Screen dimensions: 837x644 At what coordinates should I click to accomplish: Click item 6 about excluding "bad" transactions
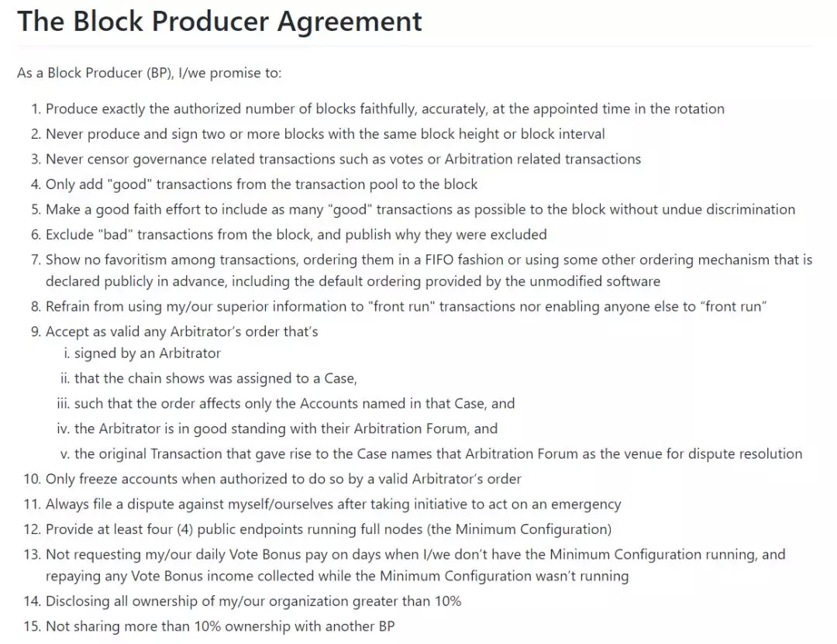pyautogui.click(x=296, y=234)
